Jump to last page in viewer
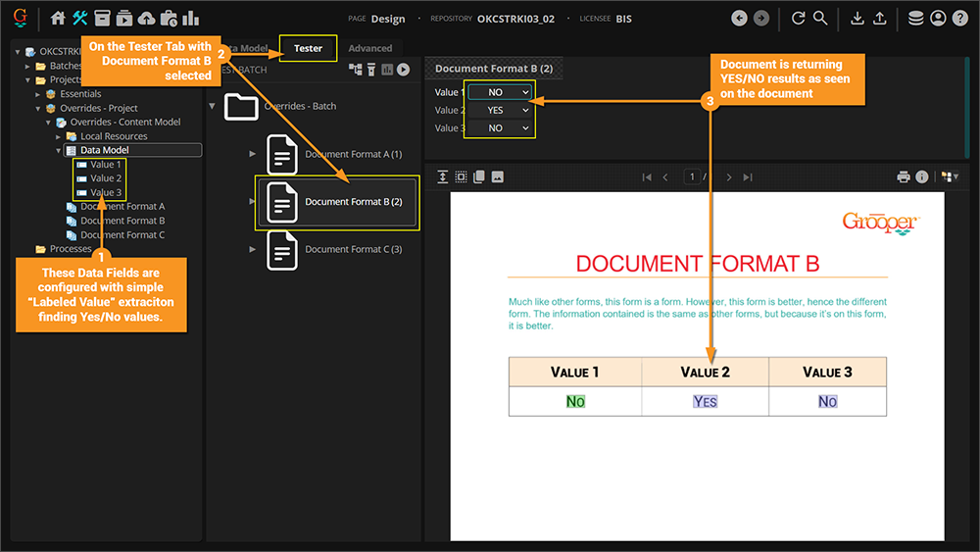This screenshot has width=980, height=552. pyautogui.click(x=748, y=176)
